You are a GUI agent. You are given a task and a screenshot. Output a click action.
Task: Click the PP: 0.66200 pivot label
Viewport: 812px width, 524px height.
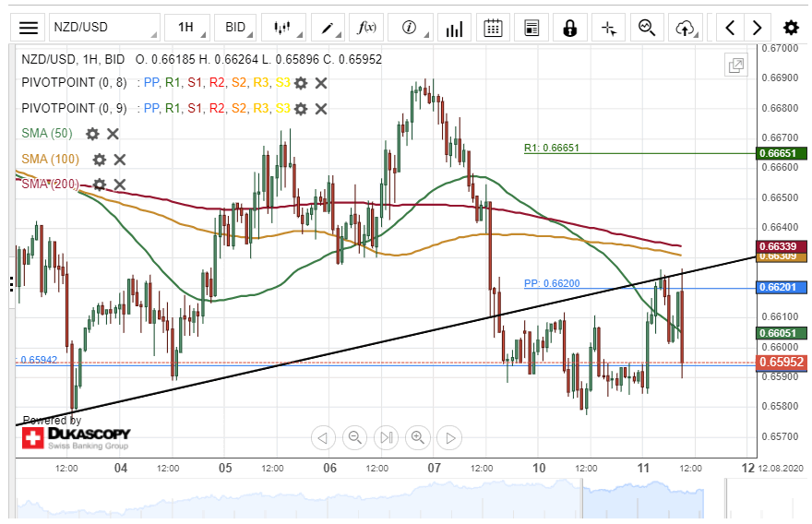552,283
